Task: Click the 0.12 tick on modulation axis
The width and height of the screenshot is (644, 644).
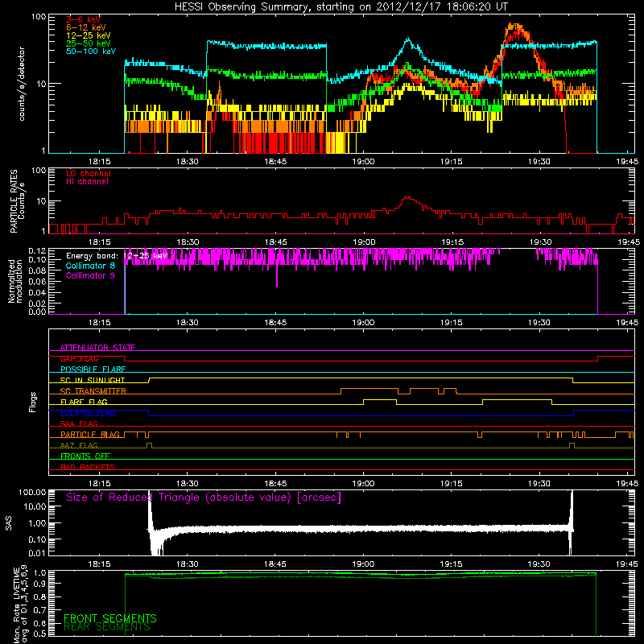Action: [37, 251]
